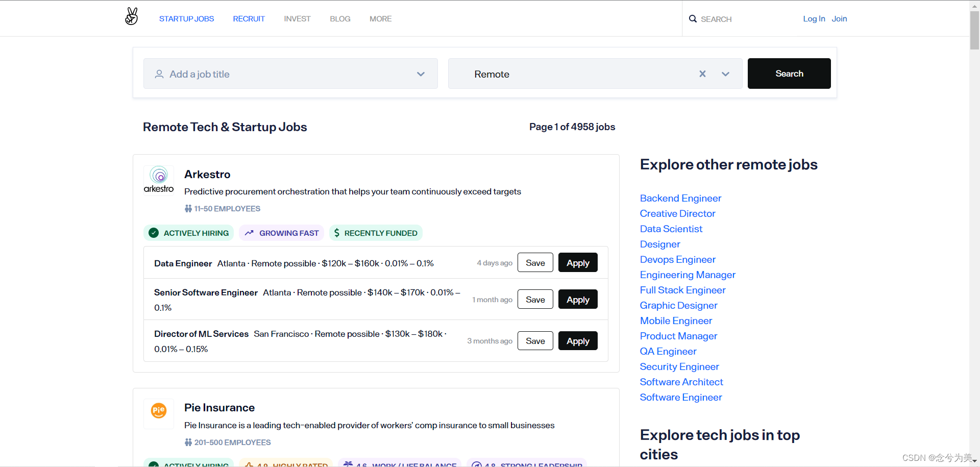Click the GROWING FAST badge

(x=281, y=233)
